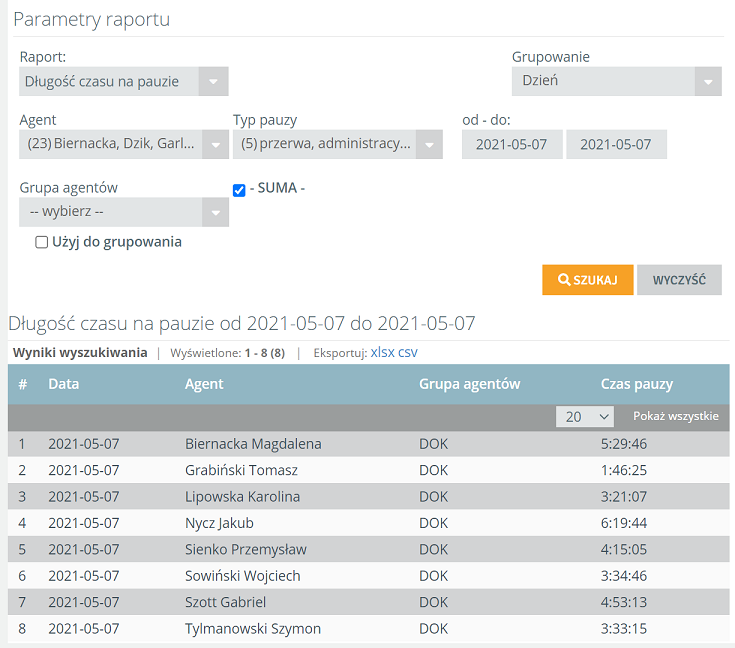Click pause time 3:21:07
This screenshot has width=735, height=648.
[624, 497]
